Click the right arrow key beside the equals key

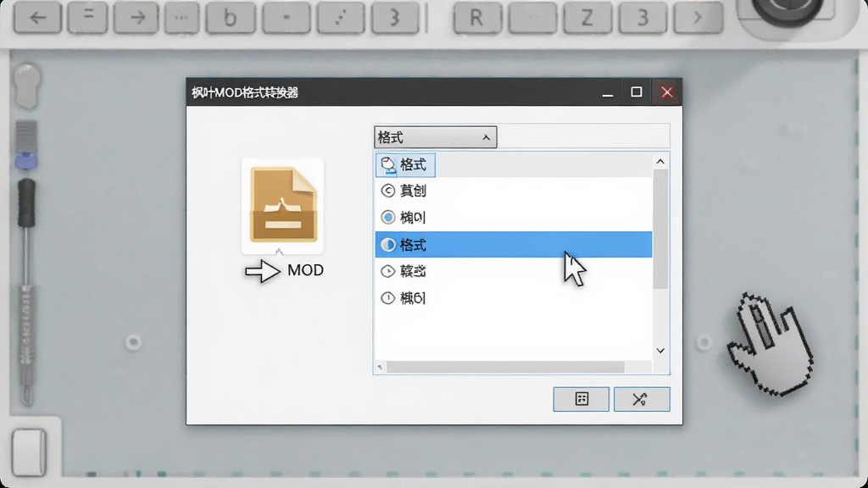136,18
